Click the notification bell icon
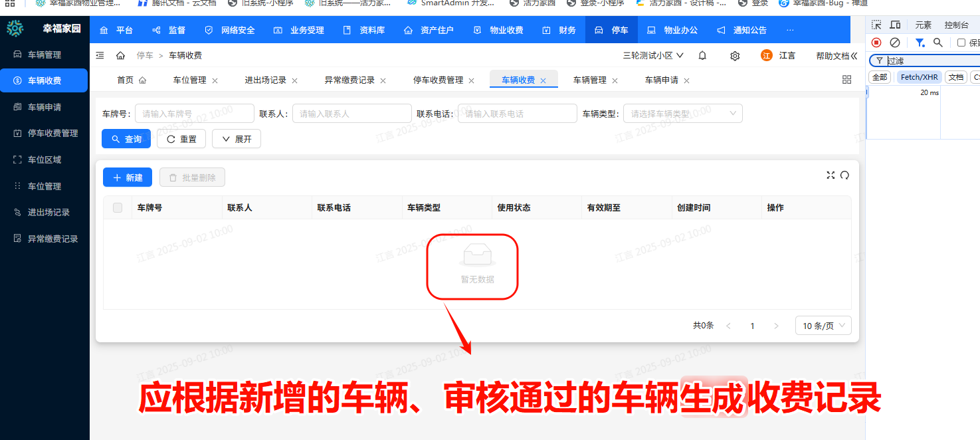 [702, 56]
